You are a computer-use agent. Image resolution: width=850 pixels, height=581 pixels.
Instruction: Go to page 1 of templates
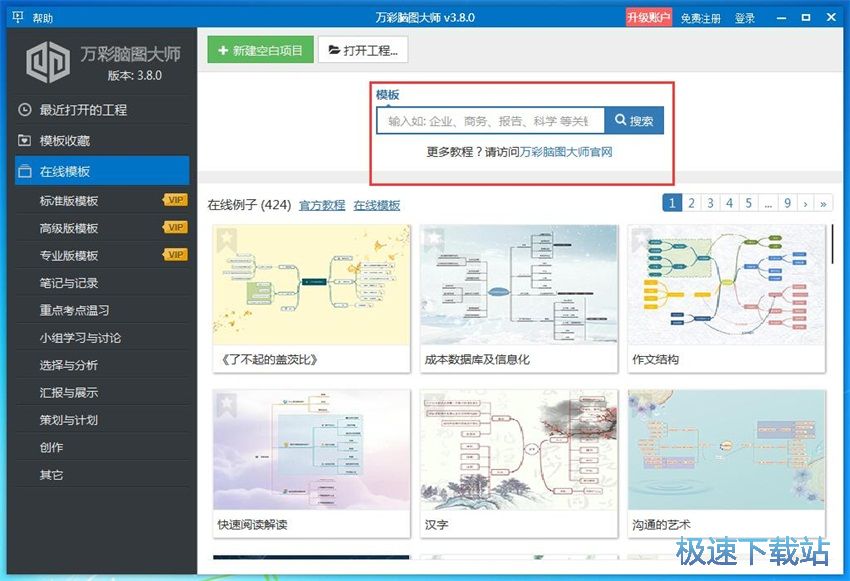672,203
